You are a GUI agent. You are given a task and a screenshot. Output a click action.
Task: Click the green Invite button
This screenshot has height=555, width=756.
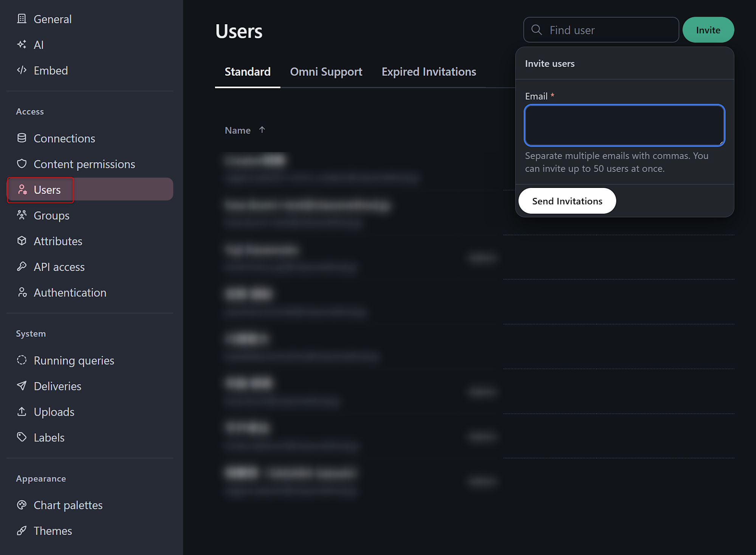708,30
